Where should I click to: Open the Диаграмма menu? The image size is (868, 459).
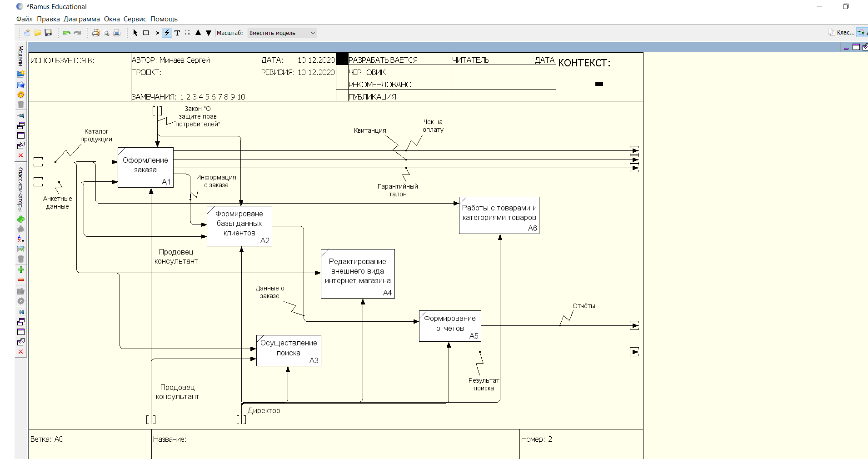click(82, 19)
